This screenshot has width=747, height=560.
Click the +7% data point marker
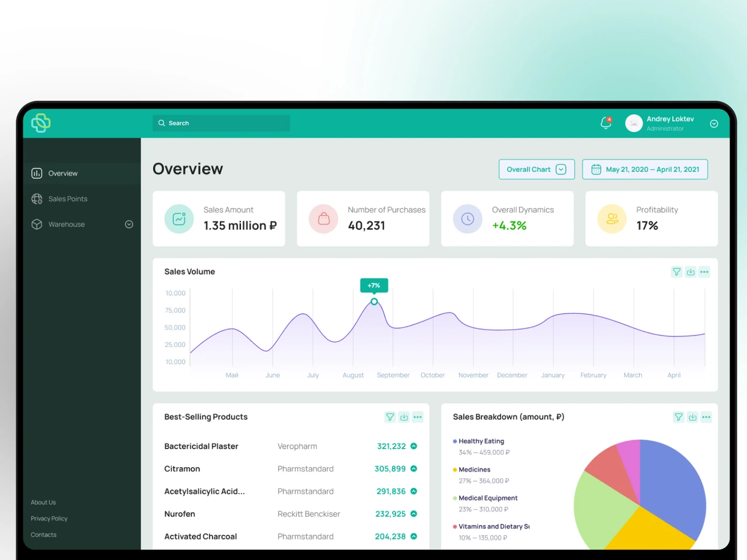374,302
